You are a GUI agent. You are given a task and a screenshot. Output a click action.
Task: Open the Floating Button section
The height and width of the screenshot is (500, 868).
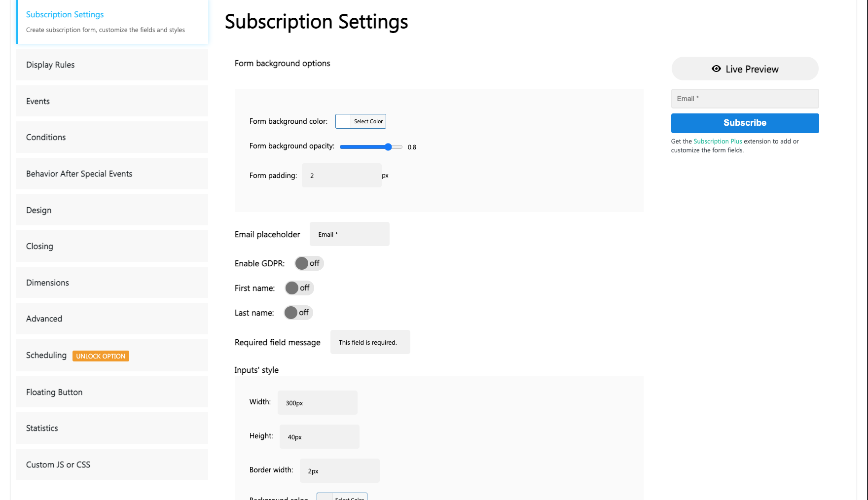tap(112, 392)
